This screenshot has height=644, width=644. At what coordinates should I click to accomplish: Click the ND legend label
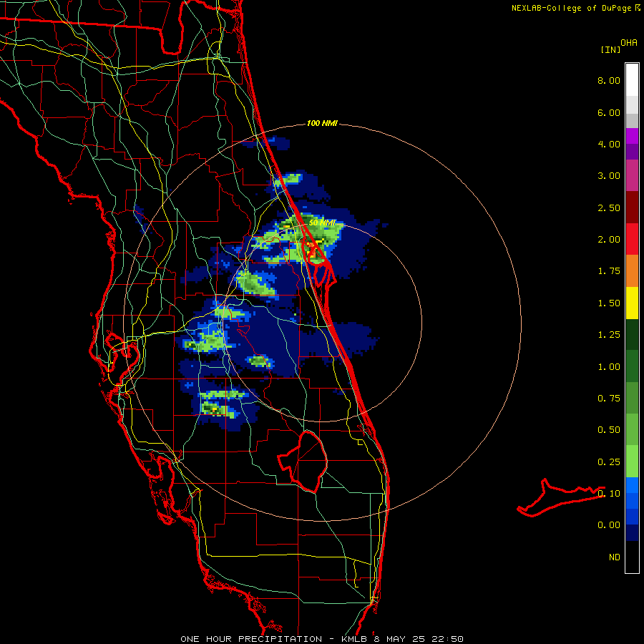[615, 557]
